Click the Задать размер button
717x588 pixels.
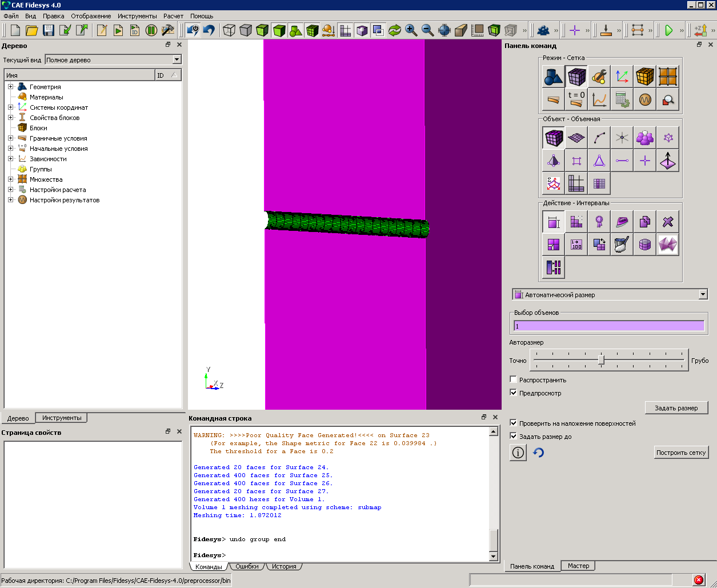point(676,408)
